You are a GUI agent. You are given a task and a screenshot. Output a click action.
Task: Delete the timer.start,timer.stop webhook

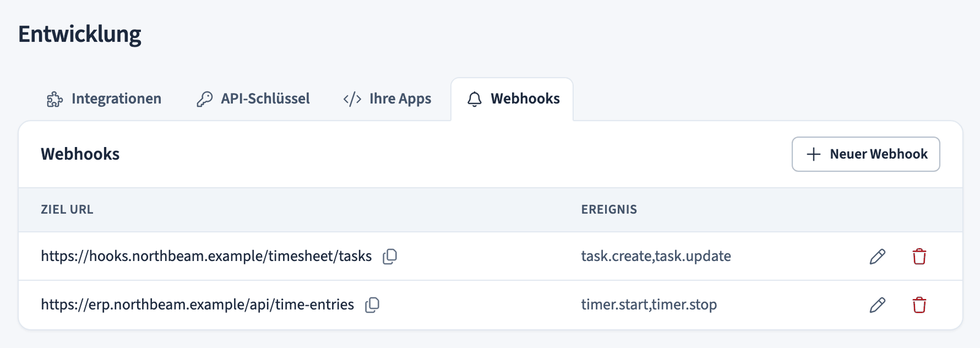(x=919, y=304)
